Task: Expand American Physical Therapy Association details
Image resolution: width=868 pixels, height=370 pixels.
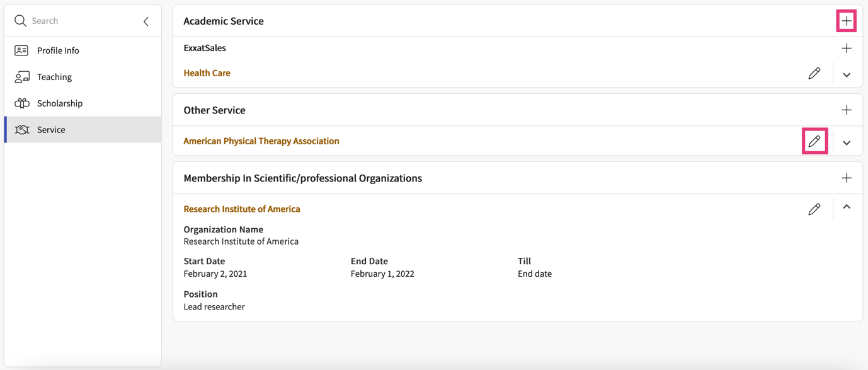Action: click(846, 143)
